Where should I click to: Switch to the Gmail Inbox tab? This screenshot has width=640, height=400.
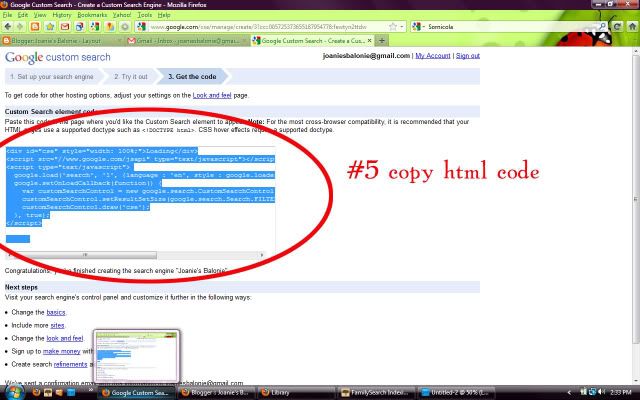coord(186,41)
